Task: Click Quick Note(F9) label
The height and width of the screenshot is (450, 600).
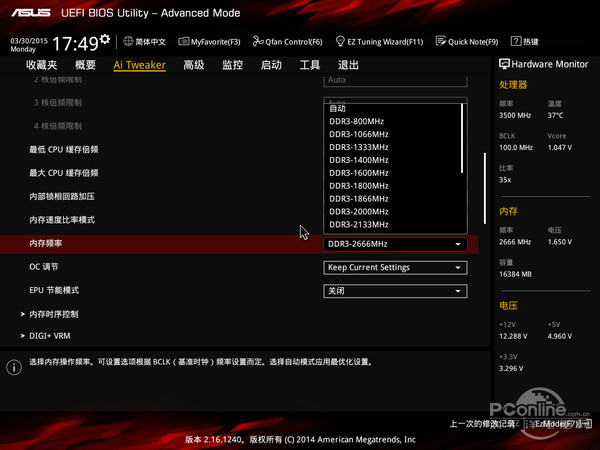Action: [x=473, y=42]
